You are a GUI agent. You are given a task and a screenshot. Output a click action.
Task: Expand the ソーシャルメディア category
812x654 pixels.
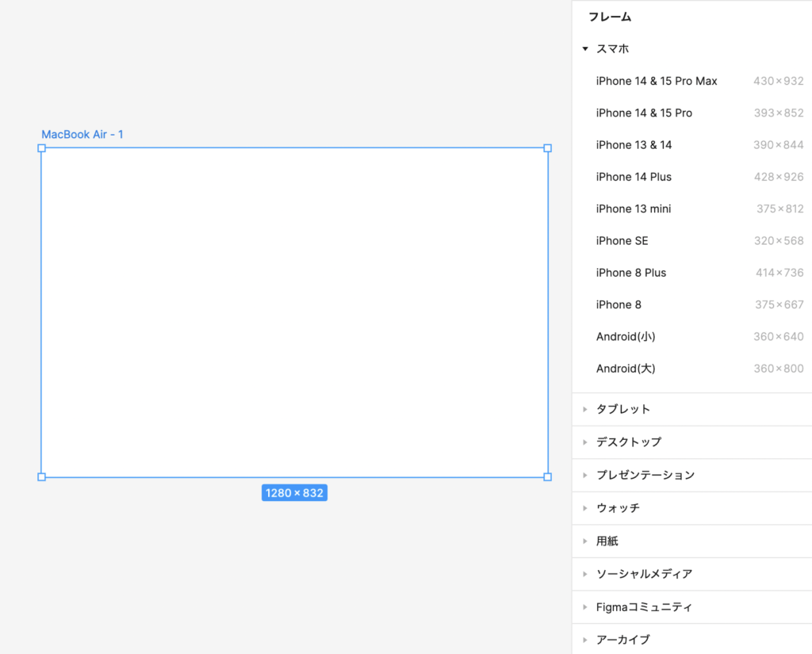coord(644,574)
